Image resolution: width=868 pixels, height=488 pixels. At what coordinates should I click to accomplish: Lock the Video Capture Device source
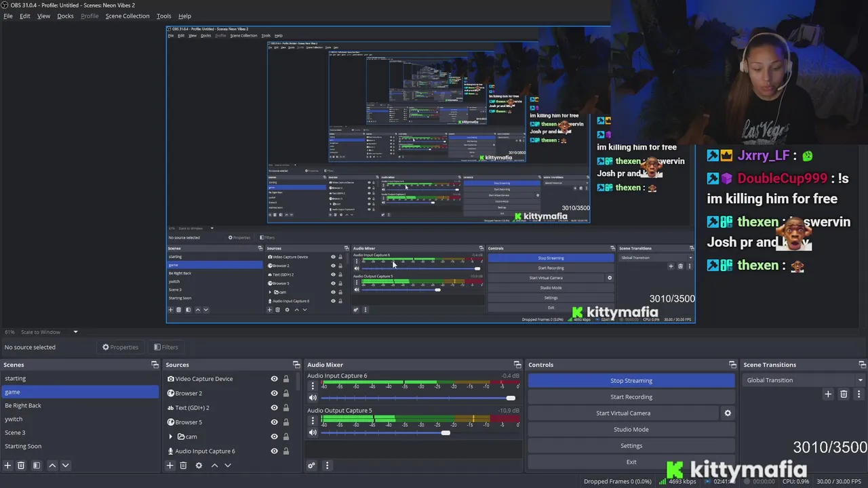pos(286,379)
